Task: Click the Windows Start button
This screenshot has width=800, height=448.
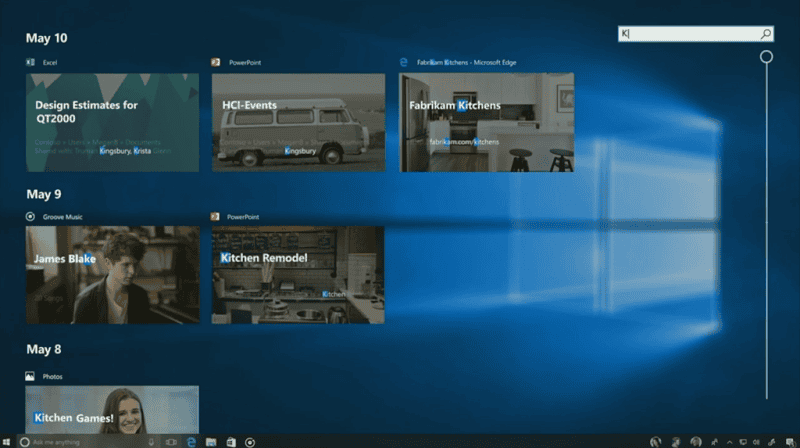Action: pyautogui.click(x=7, y=442)
